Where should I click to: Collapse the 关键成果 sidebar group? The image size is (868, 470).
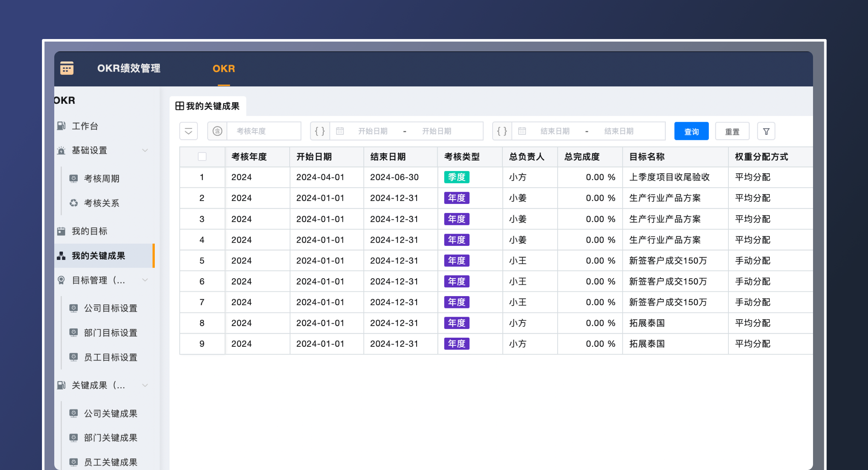tap(145, 385)
